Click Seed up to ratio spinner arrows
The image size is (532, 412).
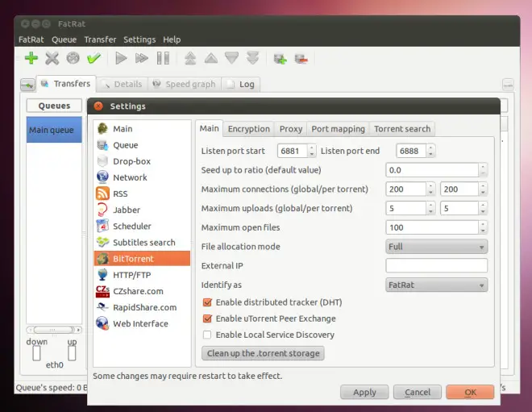483,170
